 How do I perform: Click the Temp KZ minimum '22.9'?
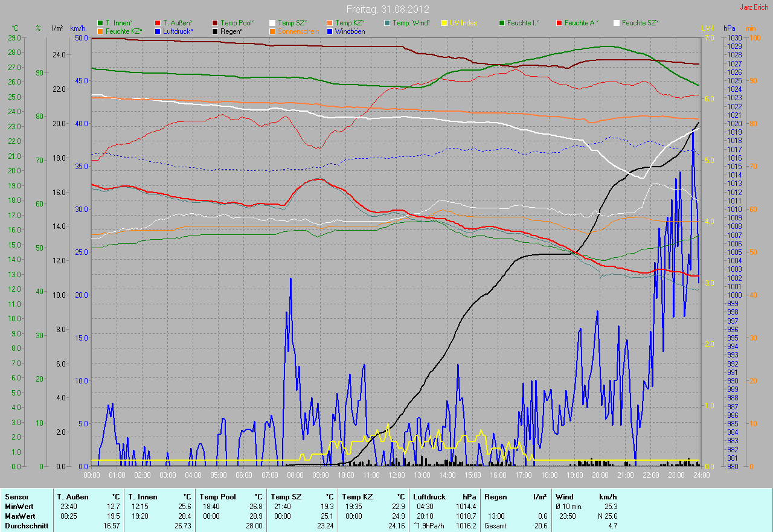point(397,506)
